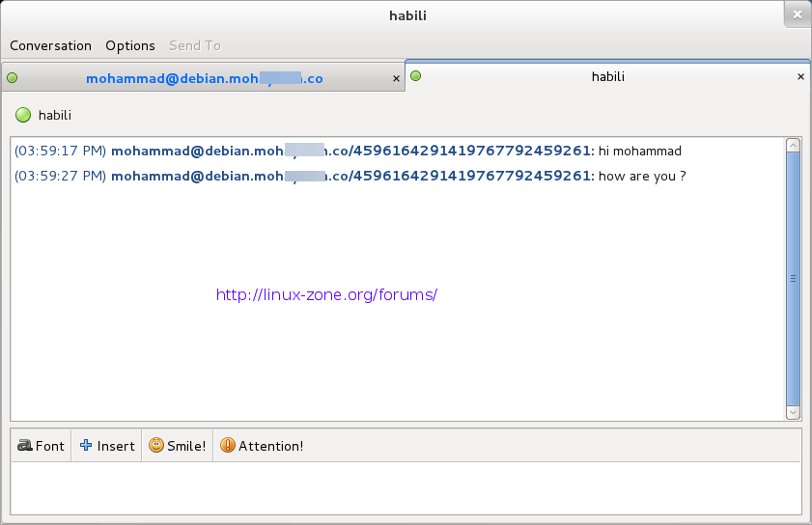This screenshot has height=525, width=812.
Task: Switch to the mohammad@debian tab
Action: click(x=204, y=79)
